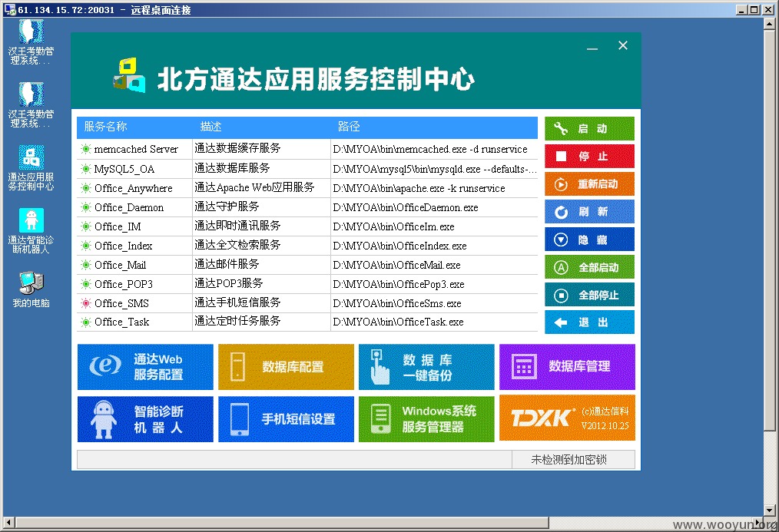Click the 刷新 refresh button
779x532 pixels.
[x=589, y=212]
